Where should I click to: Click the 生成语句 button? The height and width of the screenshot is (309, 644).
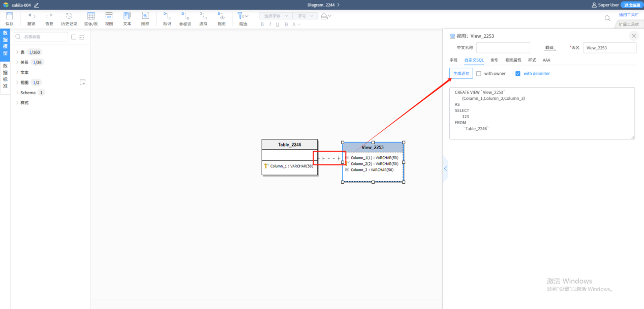461,74
